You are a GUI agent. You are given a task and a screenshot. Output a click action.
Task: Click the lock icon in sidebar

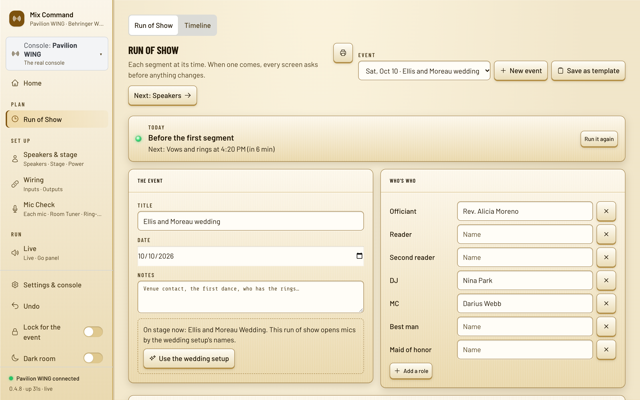pos(15,332)
